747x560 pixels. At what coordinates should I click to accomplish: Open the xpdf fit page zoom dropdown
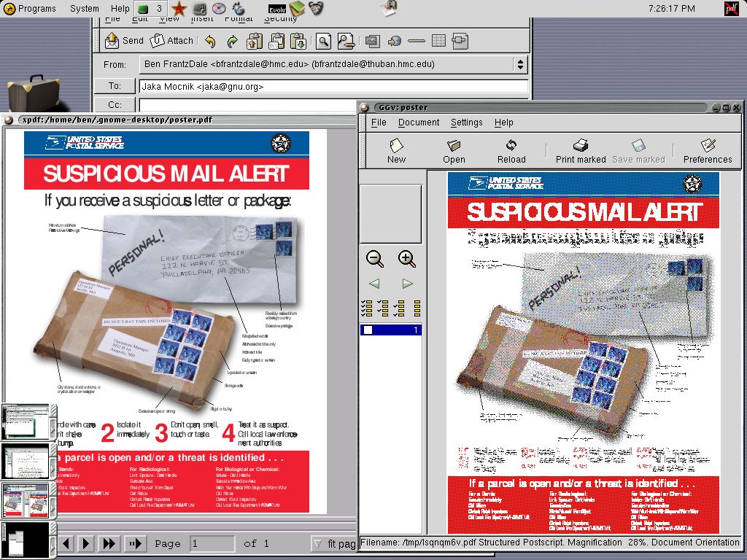tap(333, 543)
